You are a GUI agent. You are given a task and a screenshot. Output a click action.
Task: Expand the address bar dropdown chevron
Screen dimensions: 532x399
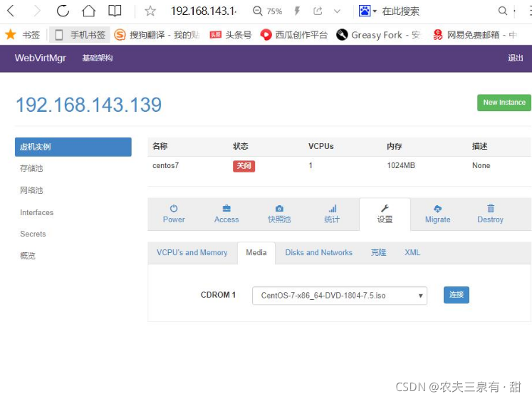(x=337, y=11)
